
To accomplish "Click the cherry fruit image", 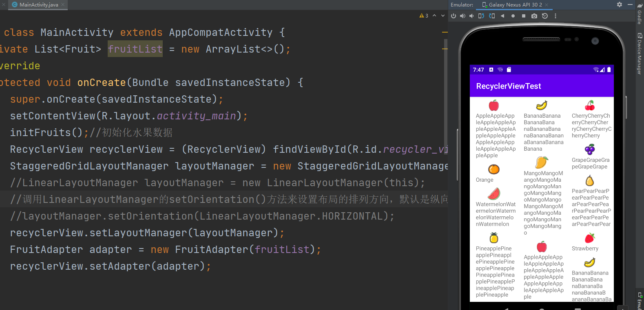I will pos(590,106).
